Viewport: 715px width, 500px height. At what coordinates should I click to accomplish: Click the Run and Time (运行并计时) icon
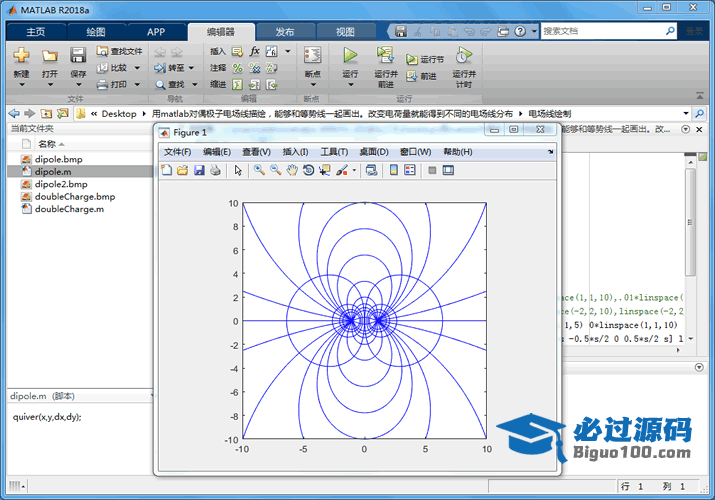pyautogui.click(x=464, y=55)
